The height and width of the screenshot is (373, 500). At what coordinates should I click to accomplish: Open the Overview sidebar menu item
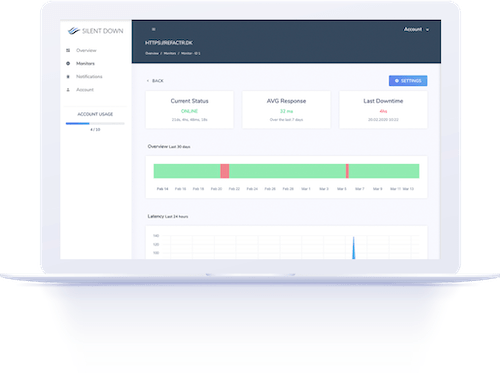tap(86, 50)
